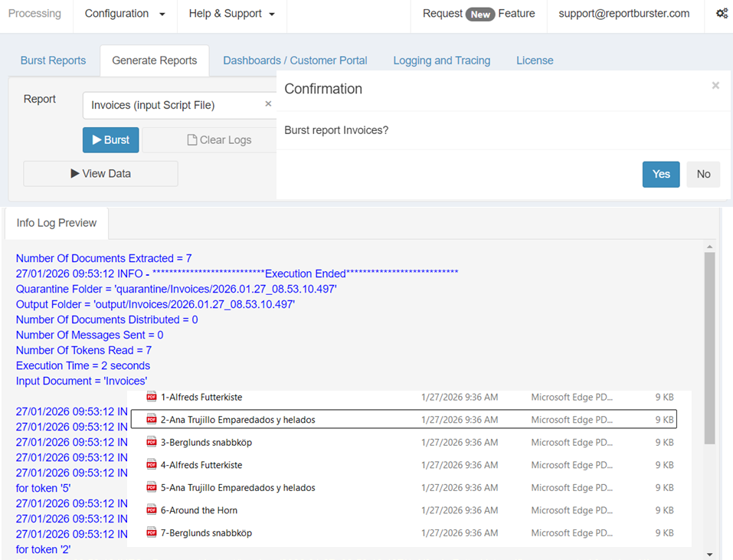Open the settings gears icon top-right
This screenshot has height=560, width=733.
(x=722, y=14)
